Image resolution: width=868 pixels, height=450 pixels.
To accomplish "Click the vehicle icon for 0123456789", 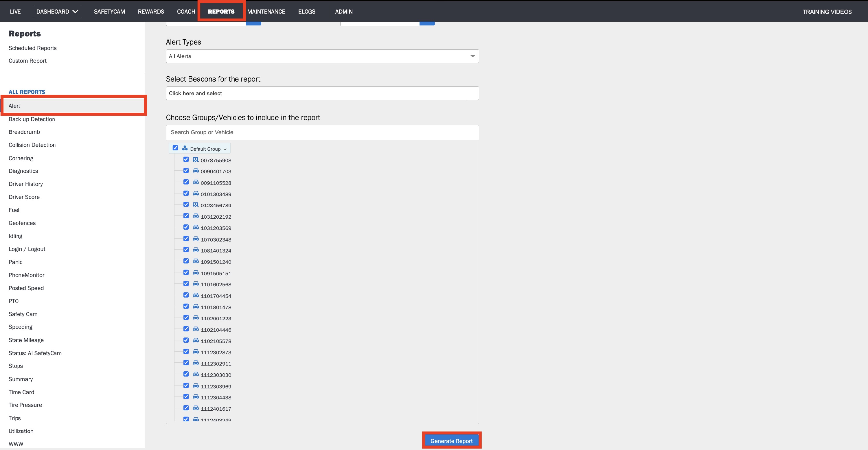I will [x=195, y=205].
